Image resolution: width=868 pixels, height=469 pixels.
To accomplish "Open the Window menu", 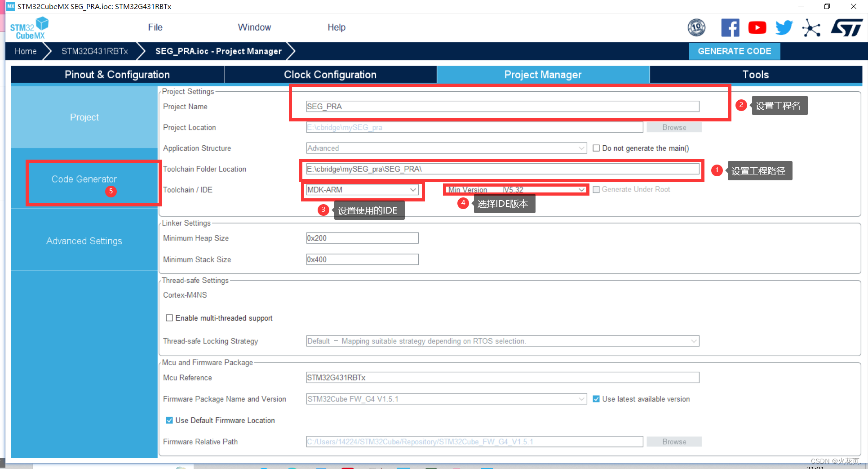I will (254, 27).
